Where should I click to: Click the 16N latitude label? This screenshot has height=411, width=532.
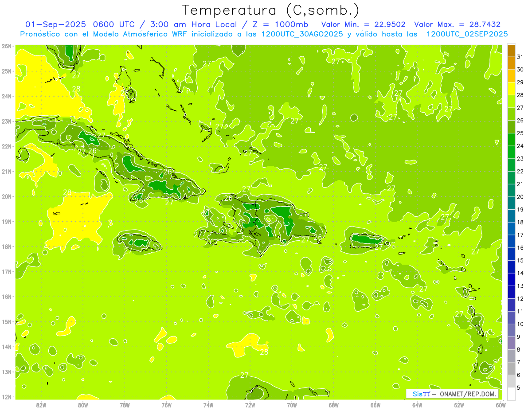click(7, 297)
